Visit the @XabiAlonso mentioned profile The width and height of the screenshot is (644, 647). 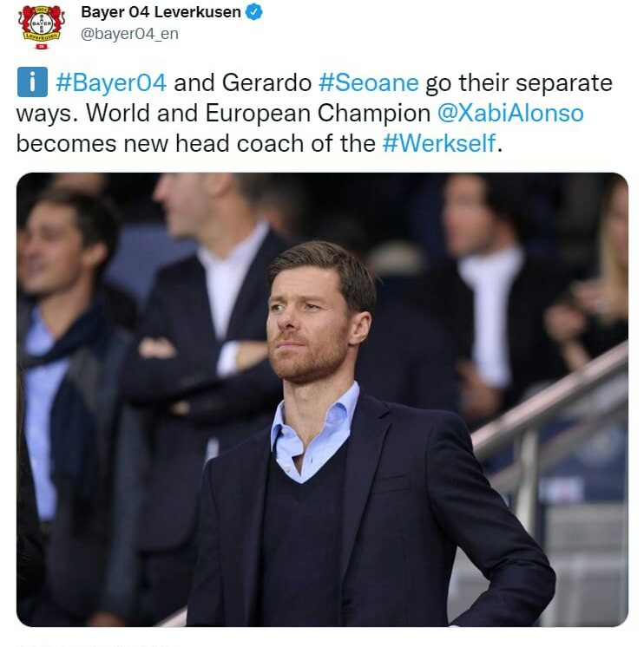tap(510, 113)
